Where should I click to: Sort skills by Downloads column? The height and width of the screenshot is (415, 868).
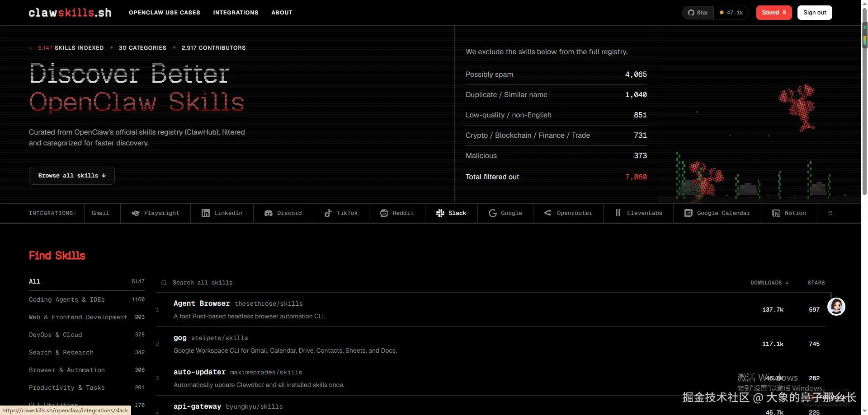point(769,283)
